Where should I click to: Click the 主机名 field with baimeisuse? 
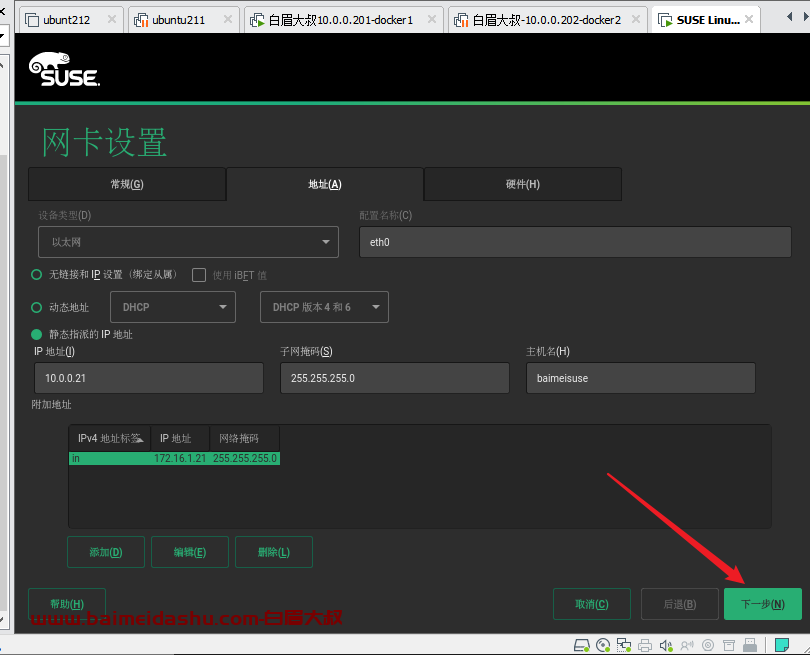(641, 378)
